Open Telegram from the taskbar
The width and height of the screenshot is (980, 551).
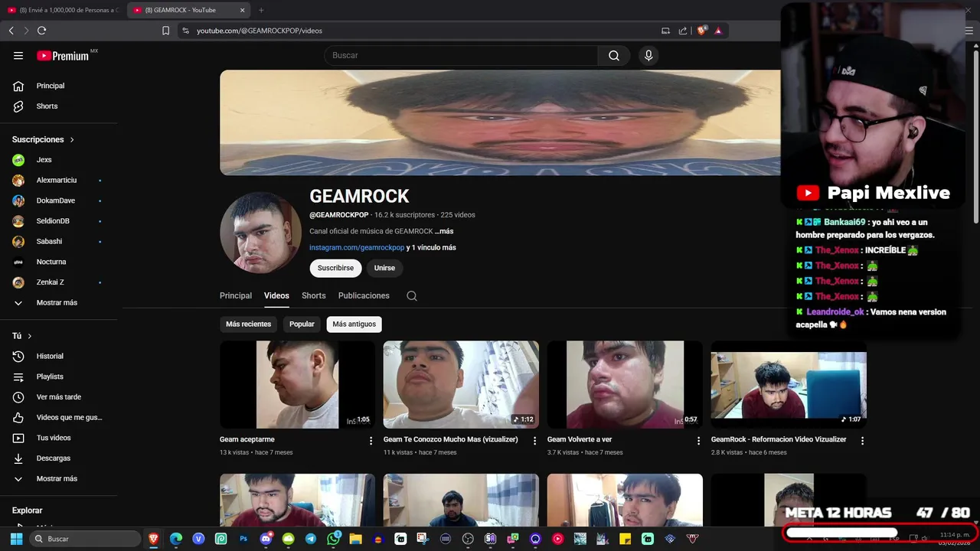point(311,539)
